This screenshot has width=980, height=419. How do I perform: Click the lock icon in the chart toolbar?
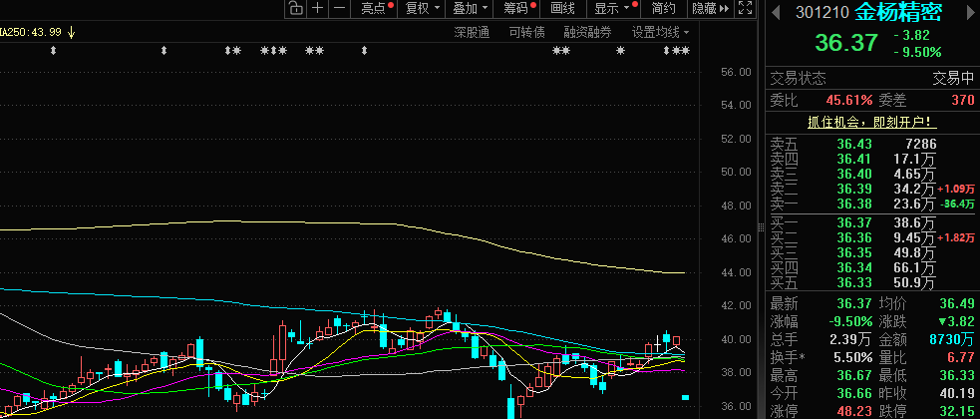pos(295,8)
